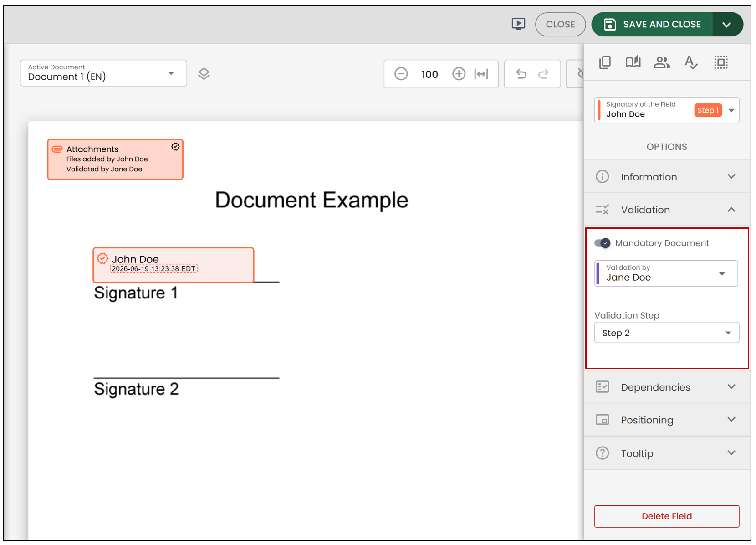Select the text validation icon in side panel
The height and width of the screenshot is (545, 756).
tap(691, 62)
